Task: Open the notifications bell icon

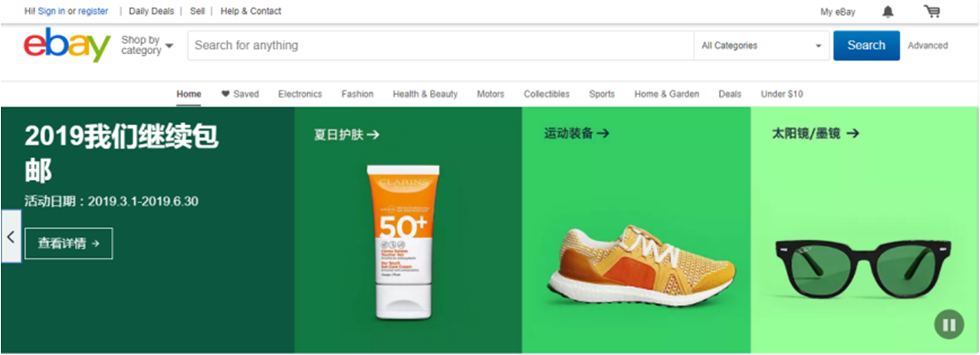Action: pyautogui.click(x=888, y=12)
